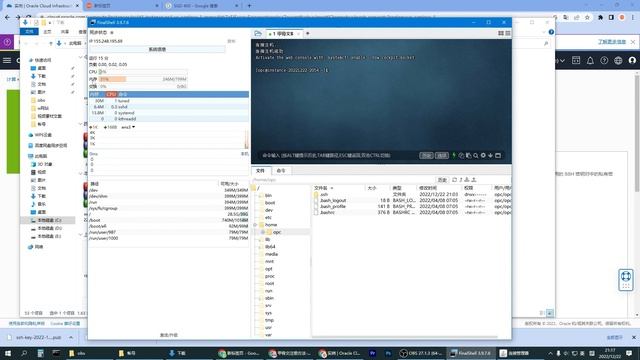Select the .ssh folder row
640x360 pixels.
412,195
